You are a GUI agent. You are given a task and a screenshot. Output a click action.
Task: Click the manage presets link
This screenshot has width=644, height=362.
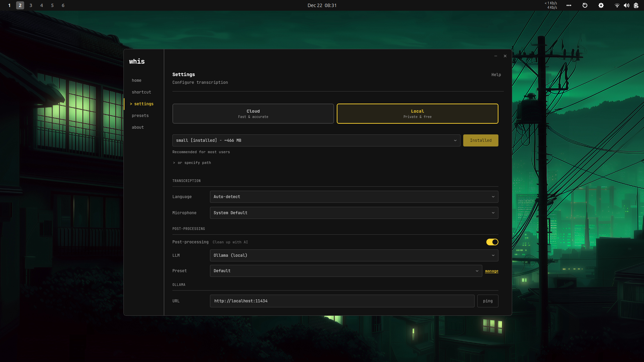point(491,271)
